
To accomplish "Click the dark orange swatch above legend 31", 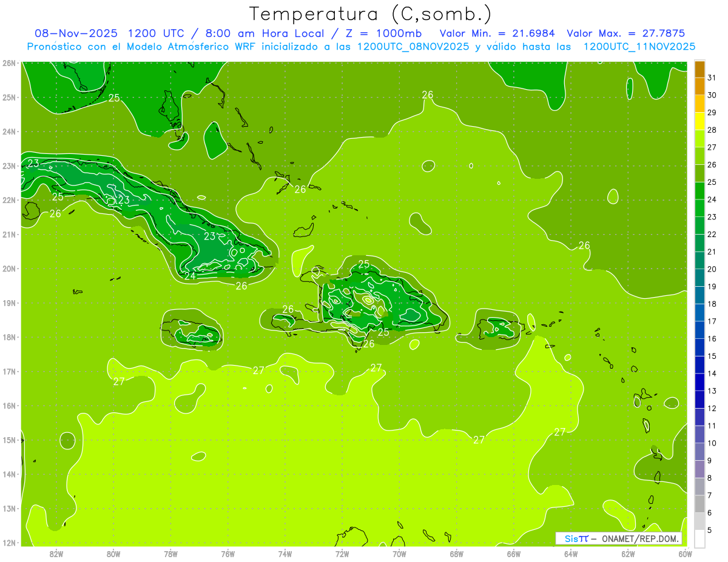I will coord(700,70).
